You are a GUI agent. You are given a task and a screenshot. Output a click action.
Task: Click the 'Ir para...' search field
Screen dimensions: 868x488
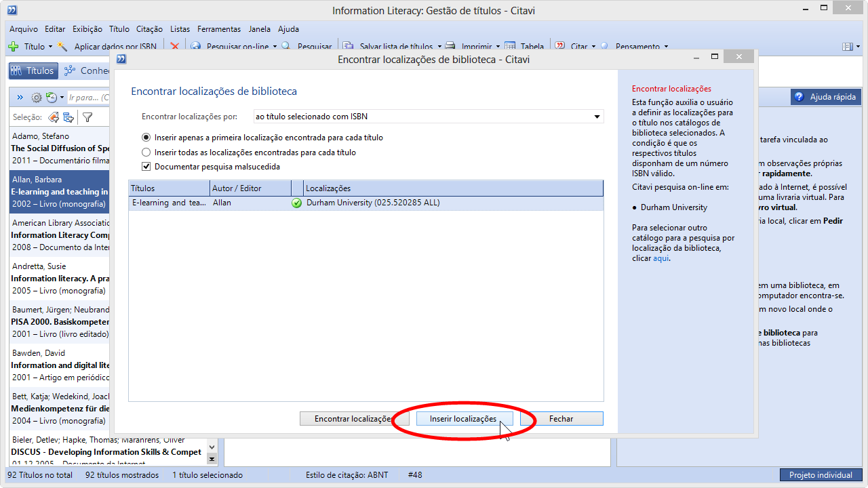click(88, 98)
